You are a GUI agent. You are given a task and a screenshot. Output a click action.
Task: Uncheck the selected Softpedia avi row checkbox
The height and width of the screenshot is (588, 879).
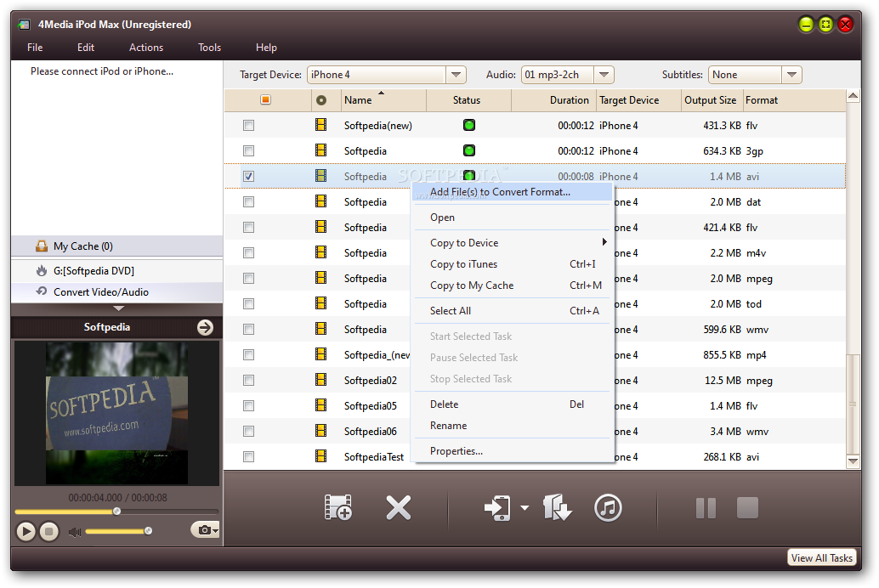point(248,176)
